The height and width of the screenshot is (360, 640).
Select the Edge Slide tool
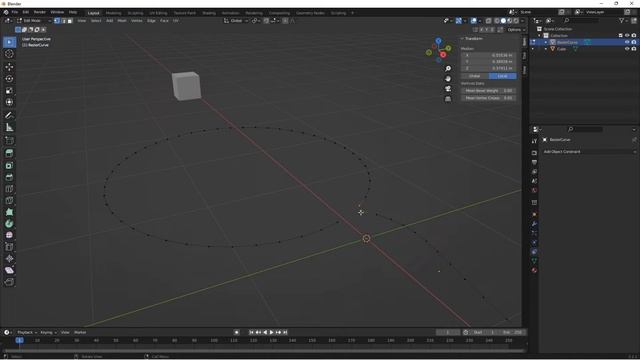tap(9, 247)
